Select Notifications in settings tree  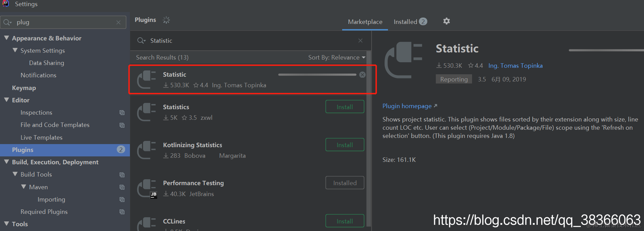38,75
